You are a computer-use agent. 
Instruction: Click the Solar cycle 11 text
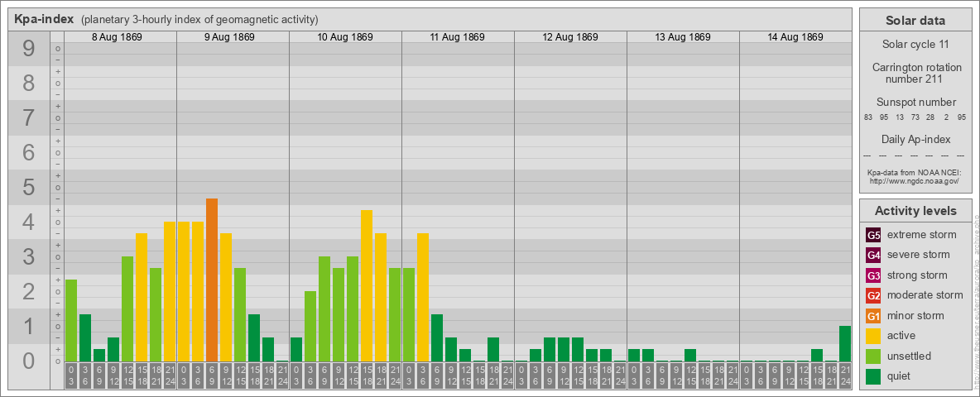[915, 45]
